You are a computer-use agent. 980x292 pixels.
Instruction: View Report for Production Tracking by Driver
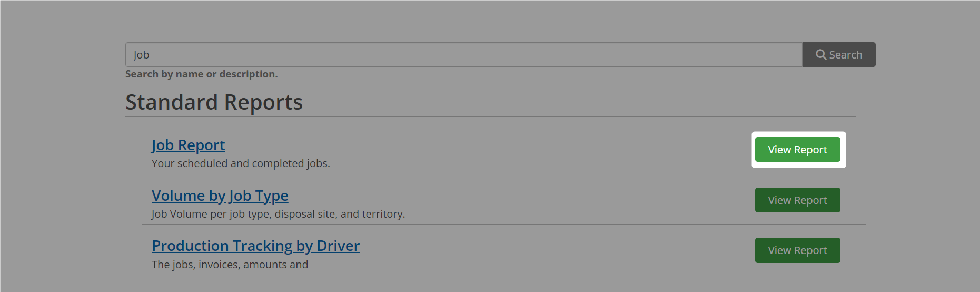point(797,250)
